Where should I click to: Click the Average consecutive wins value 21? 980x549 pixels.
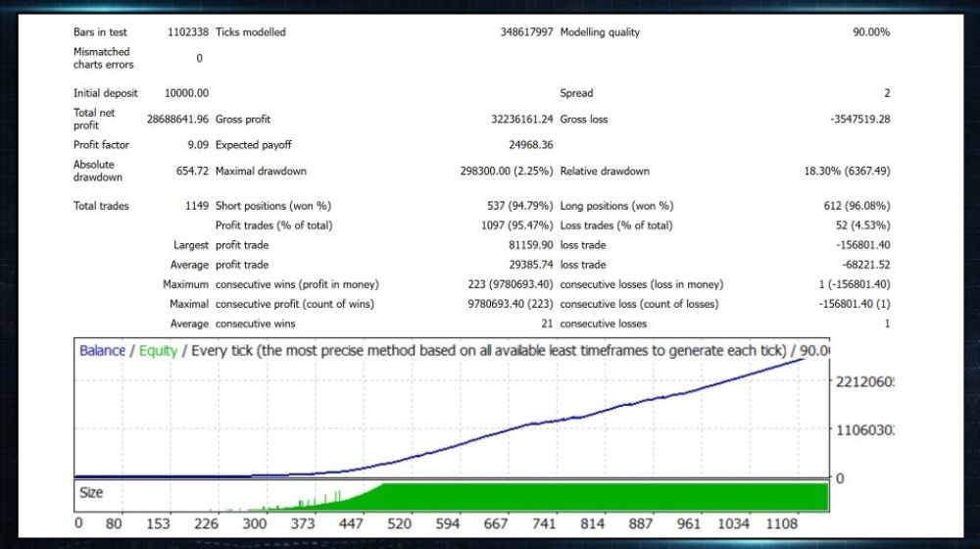(547, 324)
